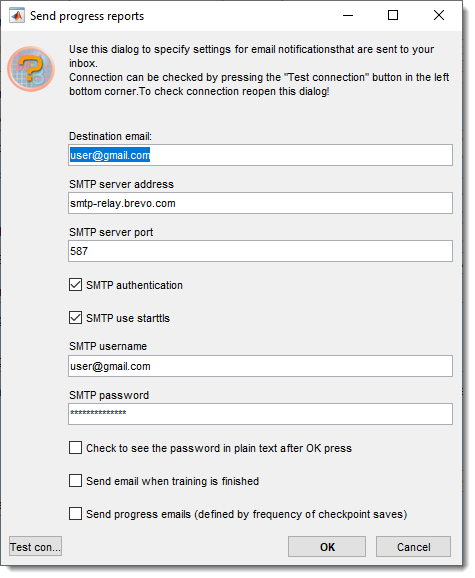Check the Send progress emails option
Image resolution: width=475 pixels, height=578 pixels.
click(x=76, y=514)
